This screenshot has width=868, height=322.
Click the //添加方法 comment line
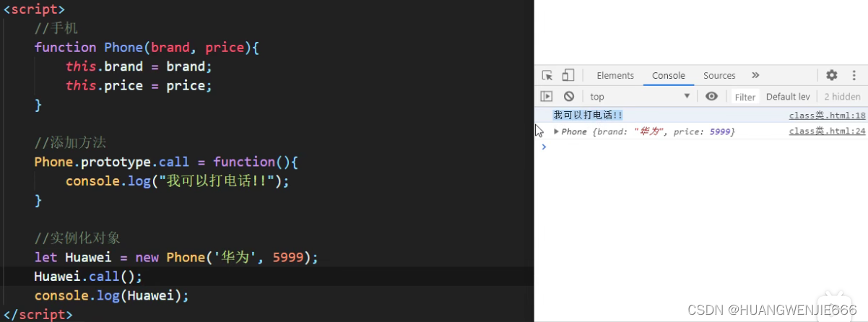click(x=70, y=142)
